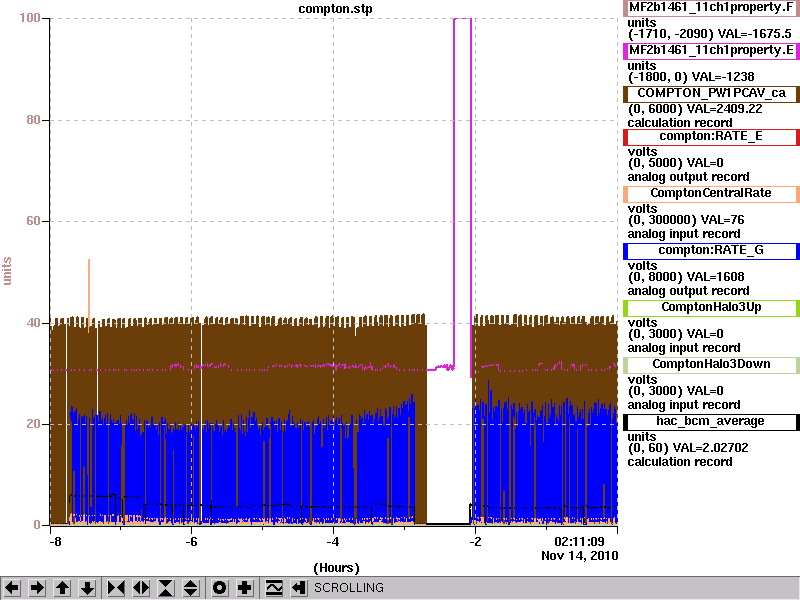
Task: Click the plus sign toolbar icon
Action: tap(245, 588)
